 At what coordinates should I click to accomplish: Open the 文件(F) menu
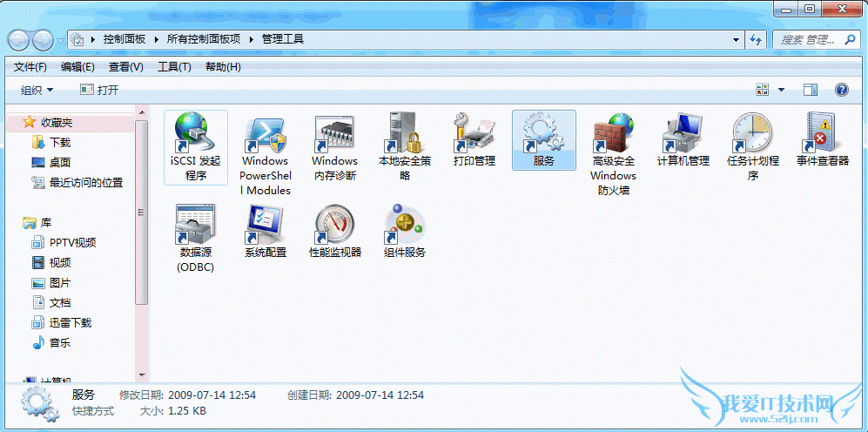pyautogui.click(x=30, y=67)
